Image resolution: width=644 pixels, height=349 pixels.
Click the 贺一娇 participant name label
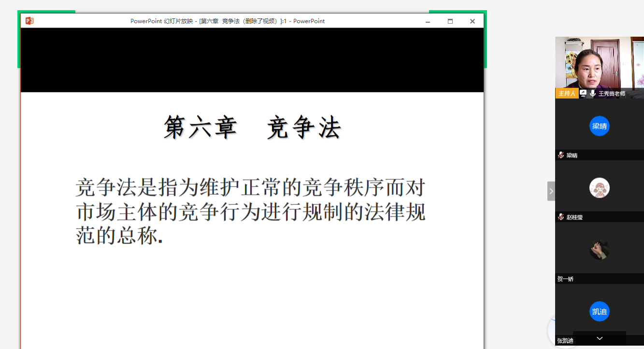(565, 279)
